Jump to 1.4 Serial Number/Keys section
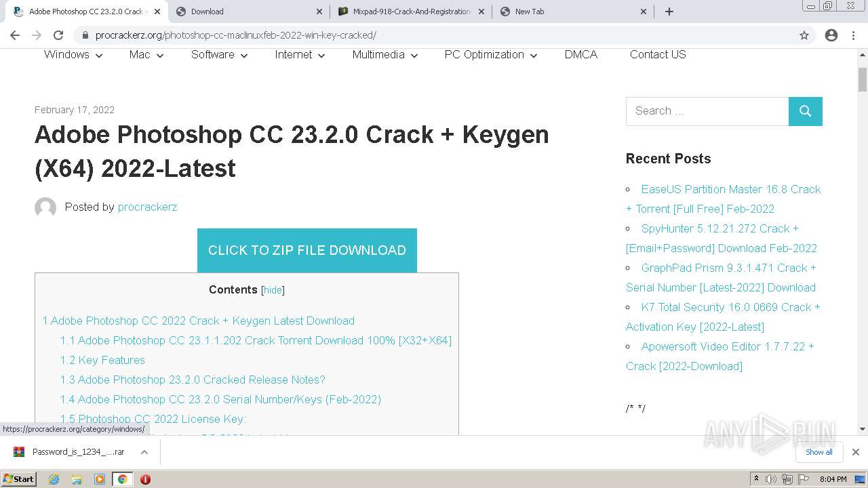Viewport: 868px width, 488px height. pyautogui.click(x=220, y=400)
